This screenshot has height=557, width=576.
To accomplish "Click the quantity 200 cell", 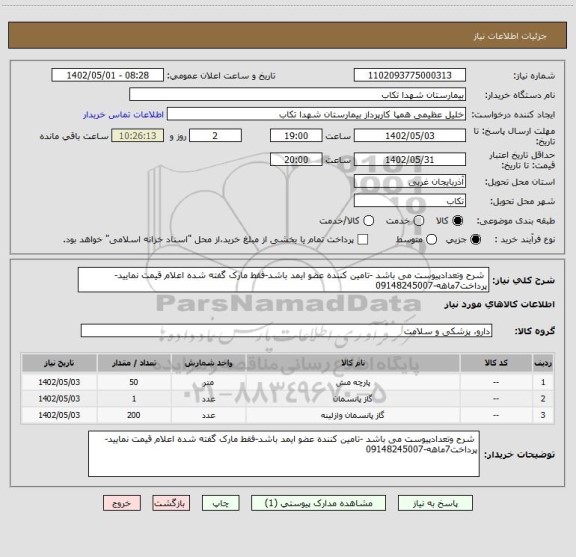I will [x=134, y=415].
